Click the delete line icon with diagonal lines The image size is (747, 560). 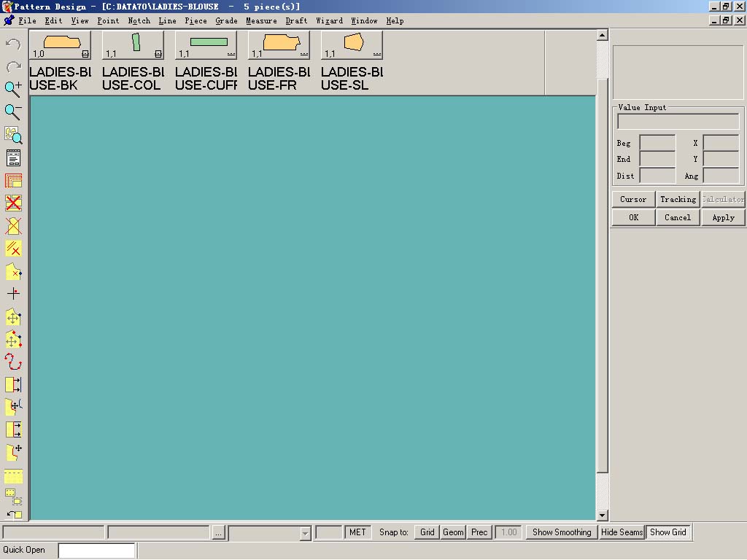point(13,249)
